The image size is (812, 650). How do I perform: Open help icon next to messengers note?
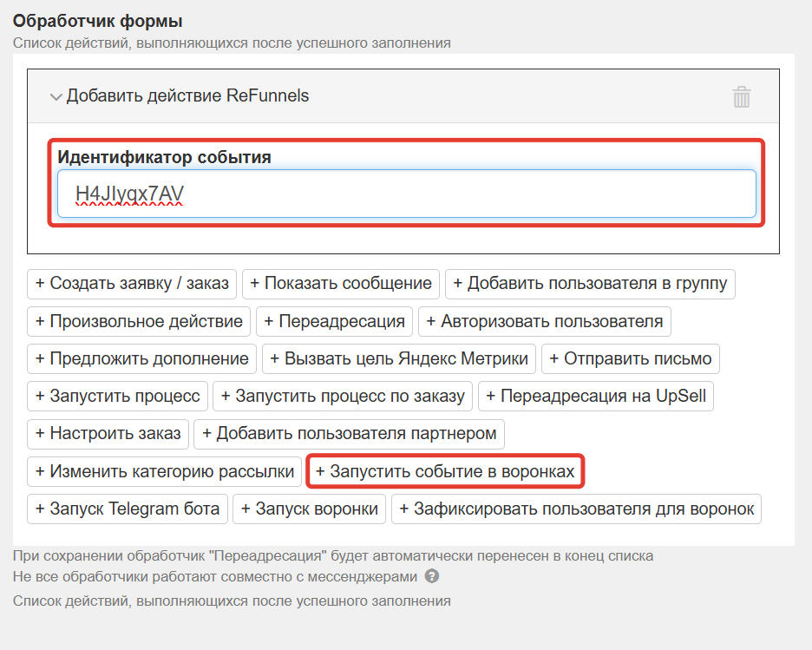tap(432, 576)
